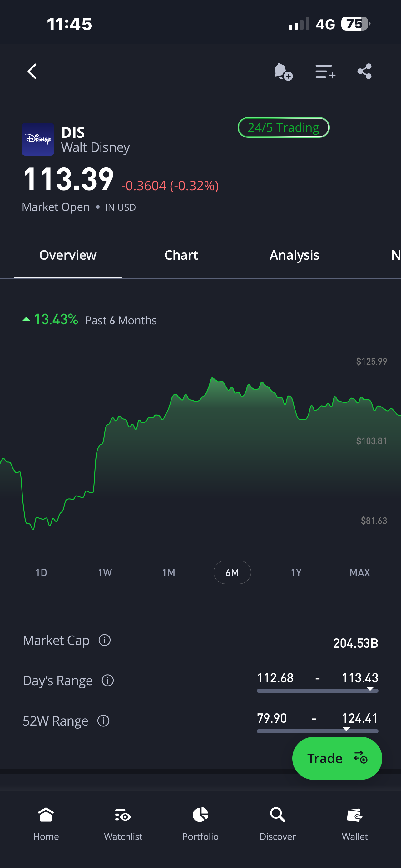The height and width of the screenshot is (868, 401).
Task: Select the 1D chart timeframe
Action: click(42, 572)
